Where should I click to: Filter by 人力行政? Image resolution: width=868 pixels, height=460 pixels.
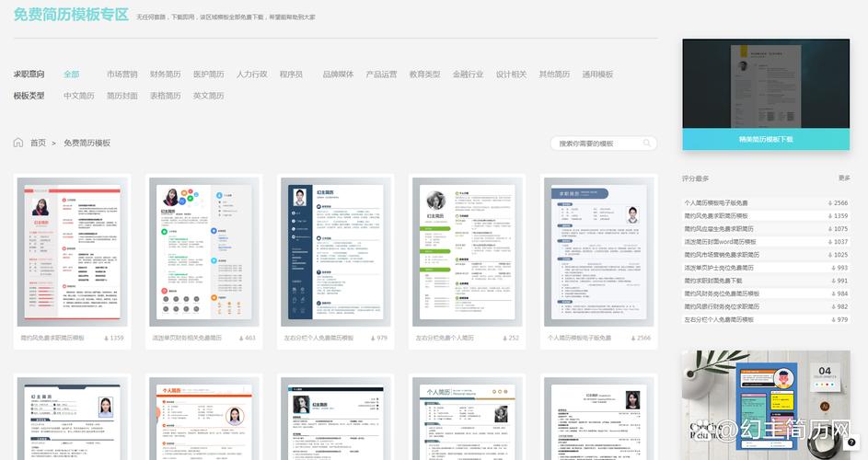252,75
